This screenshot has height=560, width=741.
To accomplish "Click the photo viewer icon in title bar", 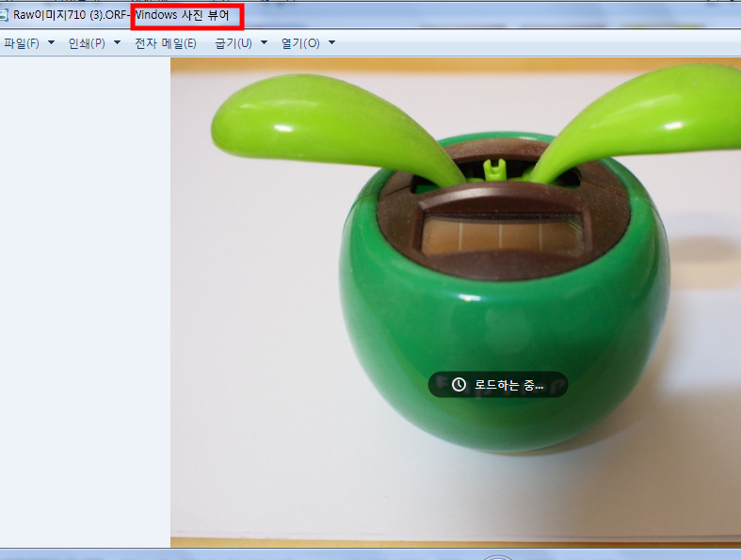I will coord(3,15).
